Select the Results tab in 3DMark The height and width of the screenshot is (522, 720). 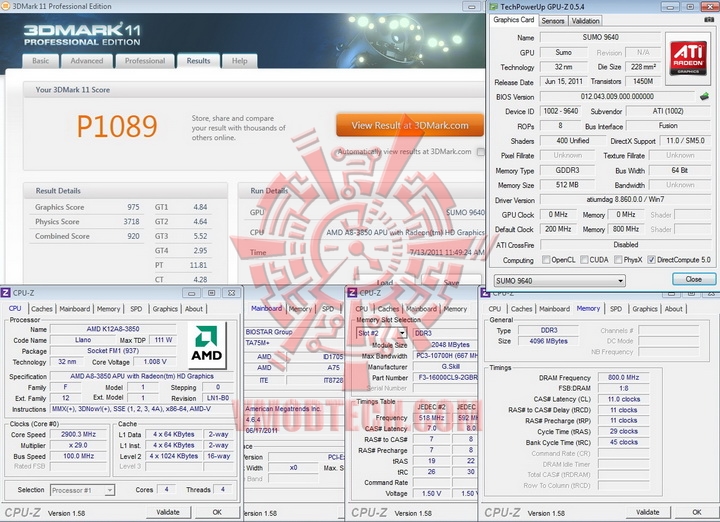(198, 61)
